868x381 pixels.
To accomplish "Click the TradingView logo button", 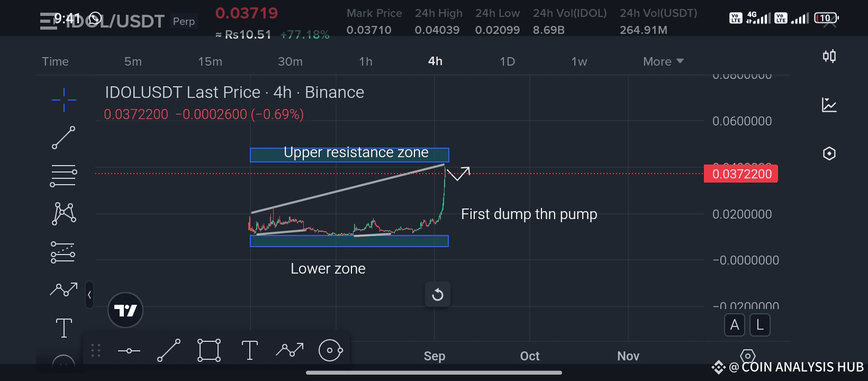I will [125, 310].
